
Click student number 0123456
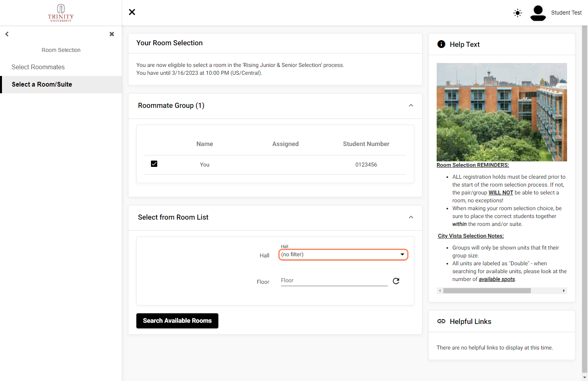(x=366, y=165)
